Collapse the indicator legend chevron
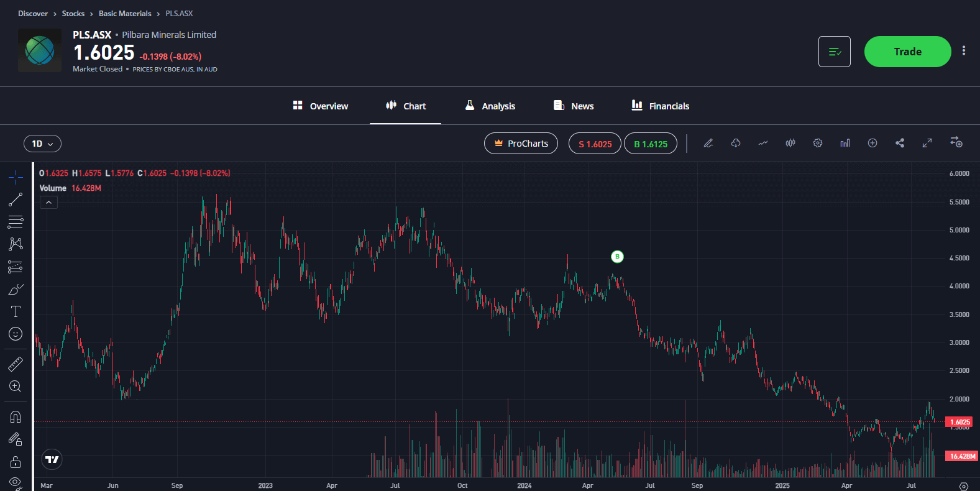Screen dimensions: 980x491 [x=48, y=202]
